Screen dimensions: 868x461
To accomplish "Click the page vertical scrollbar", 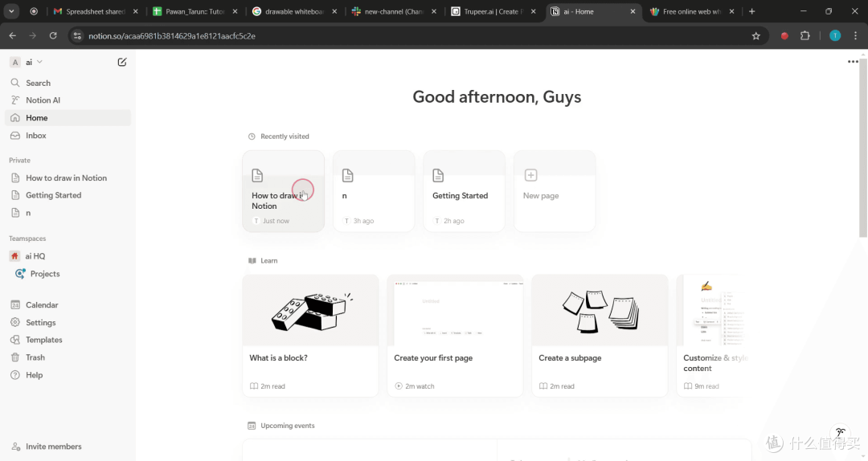I will (863, 149).
